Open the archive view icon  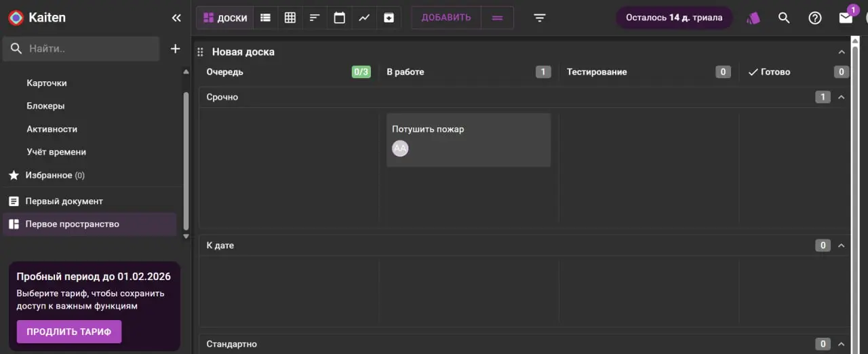[389, 18]
